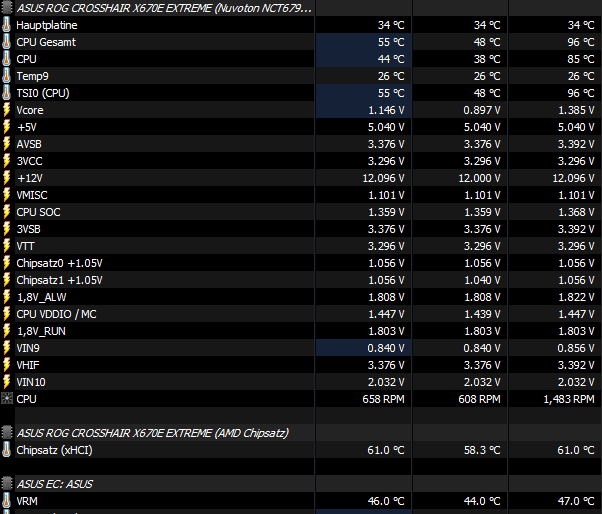This screenshot has width=602, height=514.
Task: Select the TSI0 (CPU) sensor label
Action: click(x=43, y=93)
